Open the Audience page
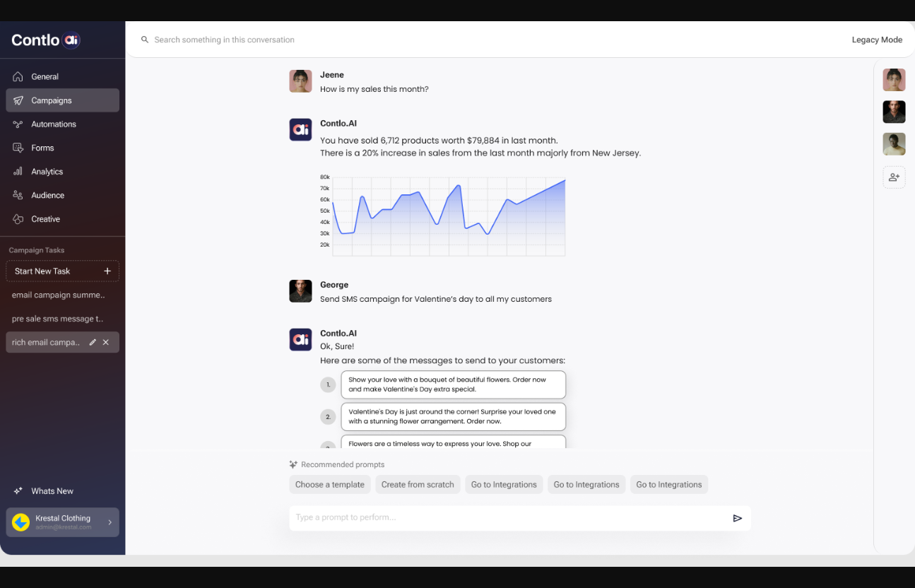 click(x=47, y=196)
